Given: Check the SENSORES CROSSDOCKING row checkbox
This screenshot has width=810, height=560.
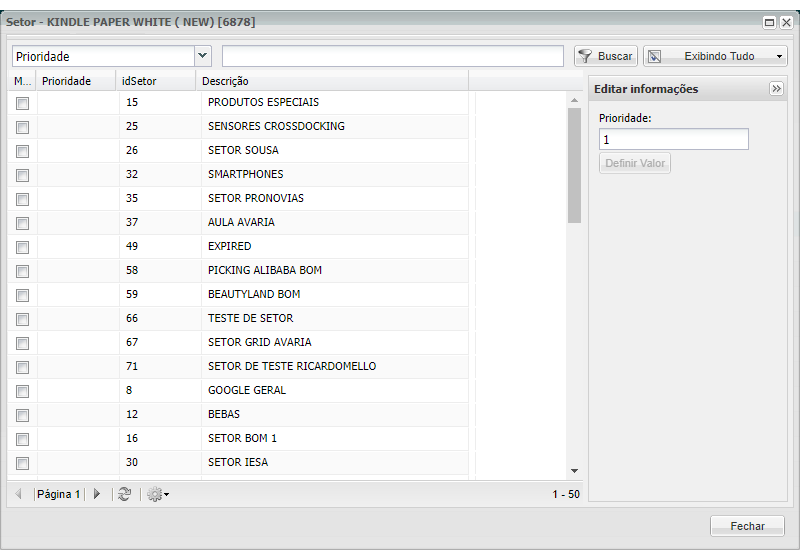Looking at the screenshot, I should coord(22,127).
